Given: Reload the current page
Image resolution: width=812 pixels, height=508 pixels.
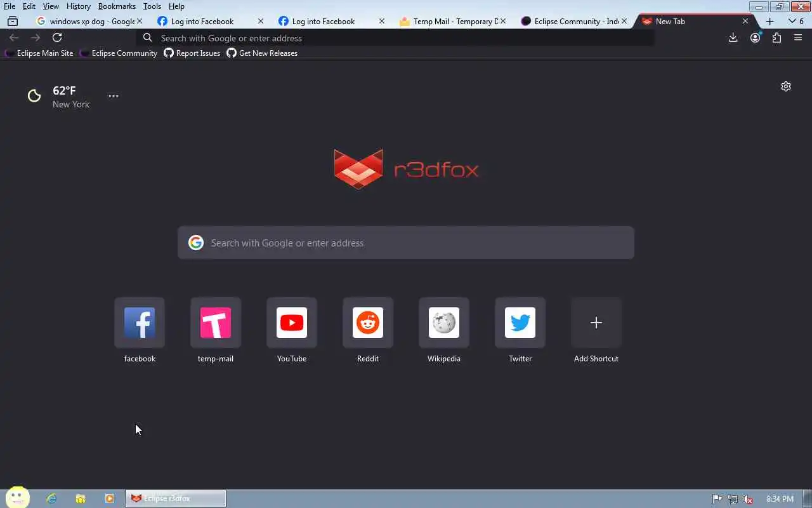Looking at the screenshot, I should [x=57, y=38].
